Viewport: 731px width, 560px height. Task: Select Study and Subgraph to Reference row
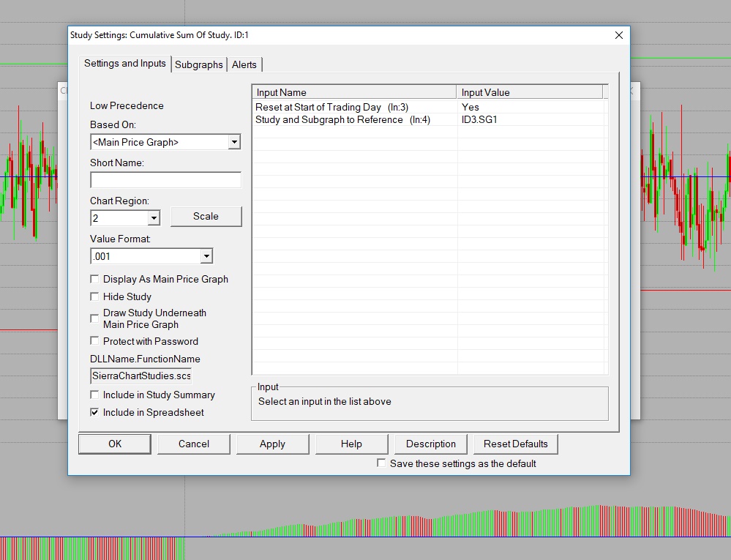[x=429, y=120]
